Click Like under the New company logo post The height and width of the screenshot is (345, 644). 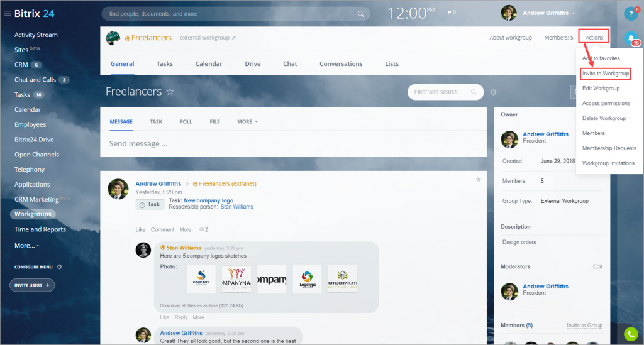coord(140,230)
